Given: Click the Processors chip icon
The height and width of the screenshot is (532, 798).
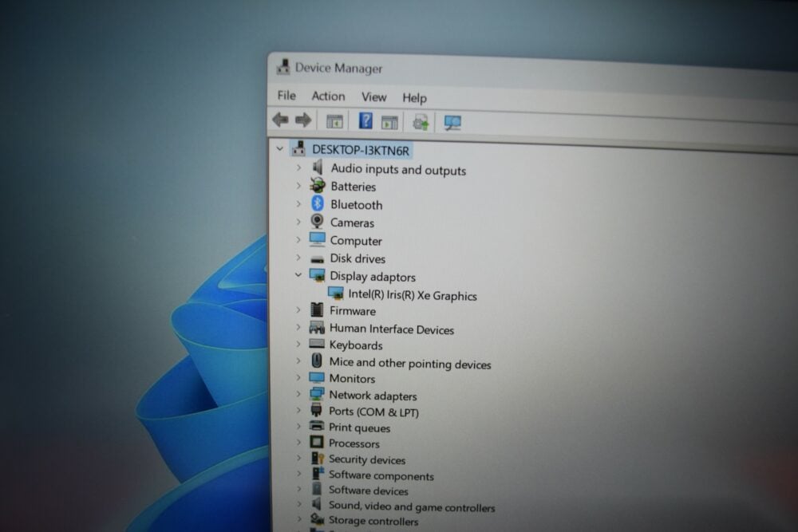Looking at the screenshot, I should coord(316,442).
